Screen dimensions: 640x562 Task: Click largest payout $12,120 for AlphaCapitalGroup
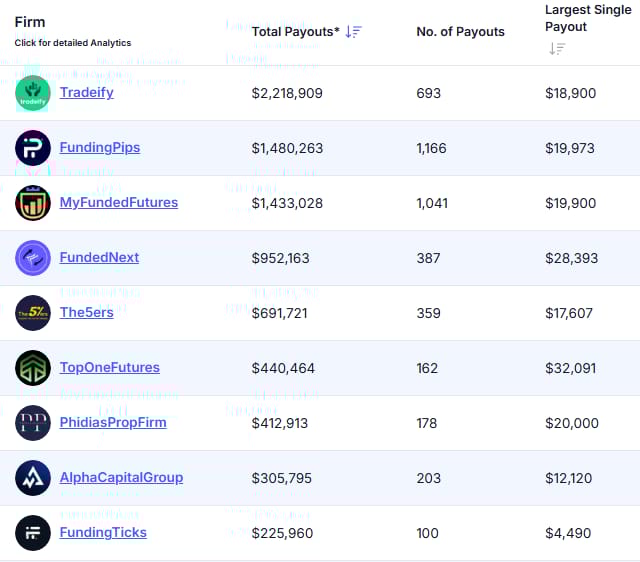pyautogui.click(x=569, y=478)
